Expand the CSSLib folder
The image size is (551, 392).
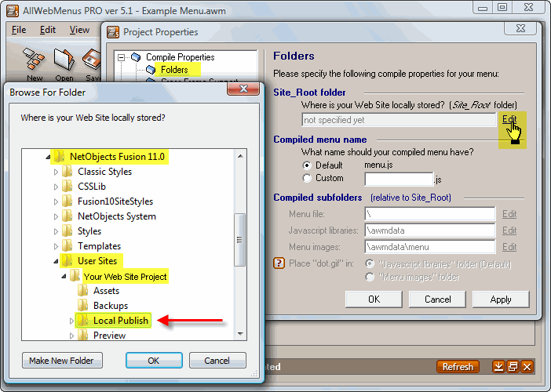click(56, 187)
